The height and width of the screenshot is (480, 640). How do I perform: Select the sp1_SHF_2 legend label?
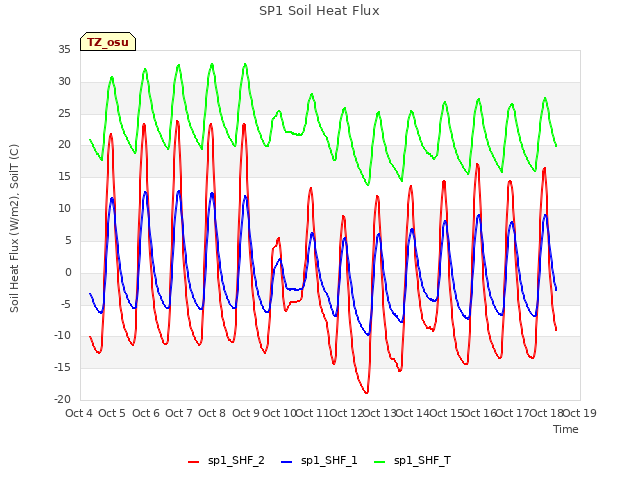236,460
